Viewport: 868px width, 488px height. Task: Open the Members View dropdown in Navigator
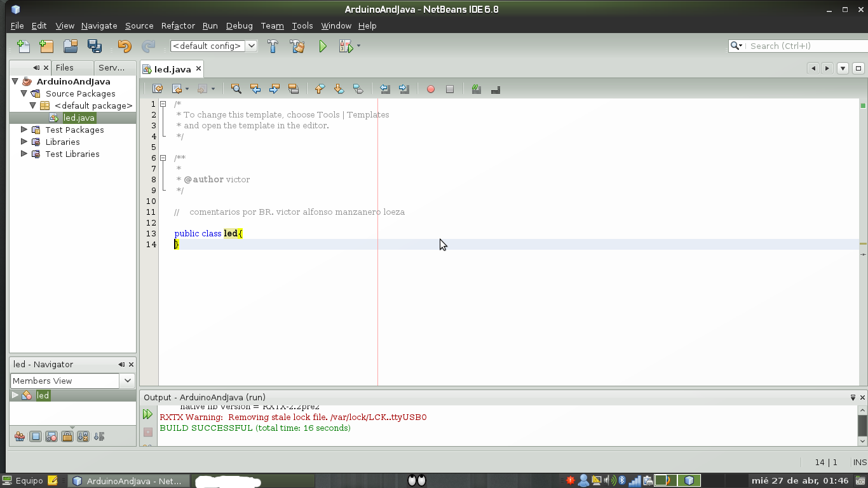click(126, 380)
